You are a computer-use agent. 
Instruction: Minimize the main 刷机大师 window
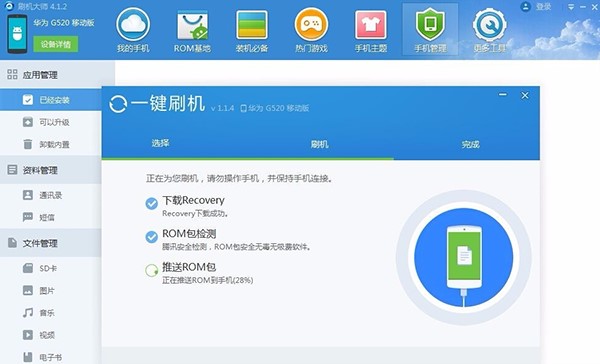pos(583,7)
